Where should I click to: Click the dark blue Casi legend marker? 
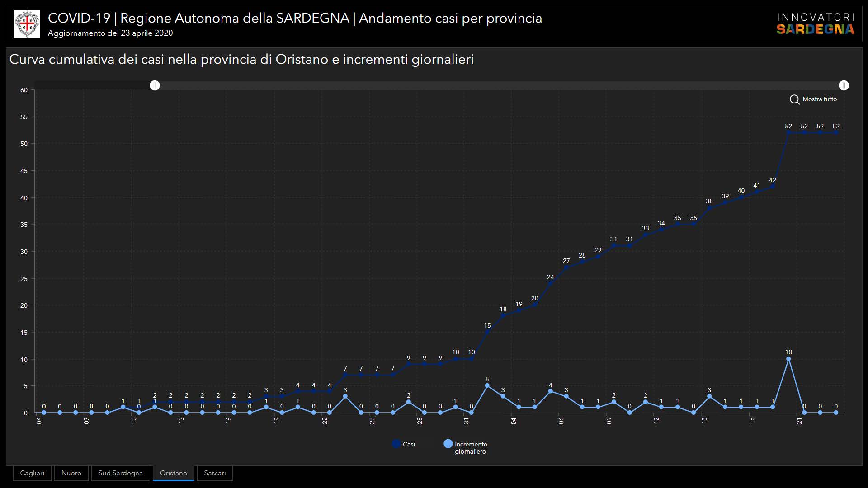coord(396,444)
